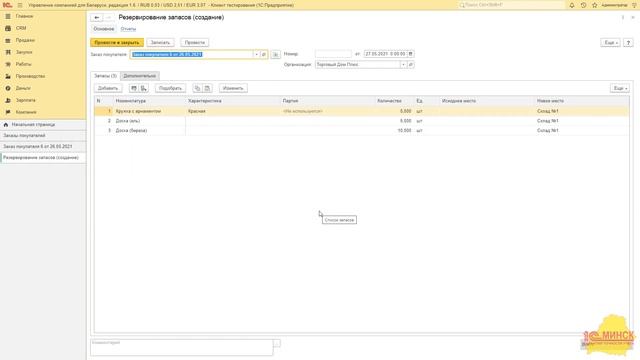This screenshot has width=640, height=360.
Task: Open the main menu hamburger icon
Action: pyautogui.click(x=20, y=5)
